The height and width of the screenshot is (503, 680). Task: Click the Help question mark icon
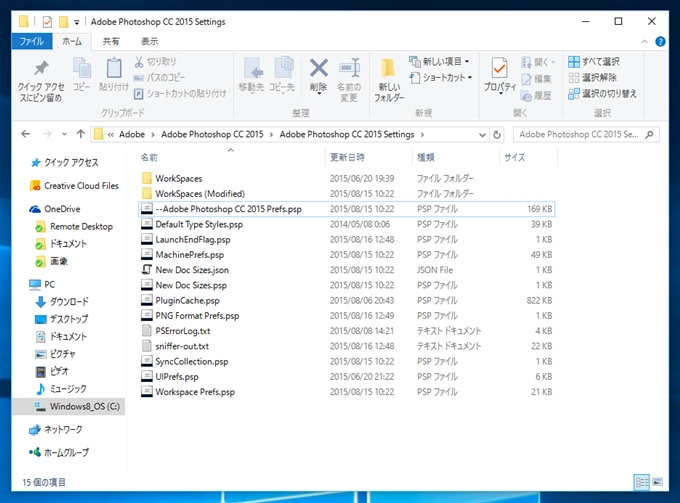pyautogui.click(x=660, y=42)
